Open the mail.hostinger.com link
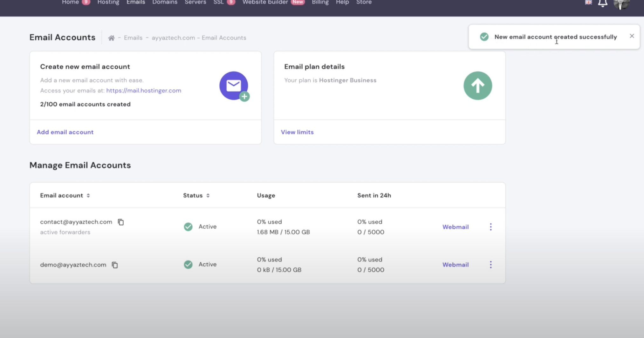The width and height of the screenshot is (644, 338). click(144, 91)
